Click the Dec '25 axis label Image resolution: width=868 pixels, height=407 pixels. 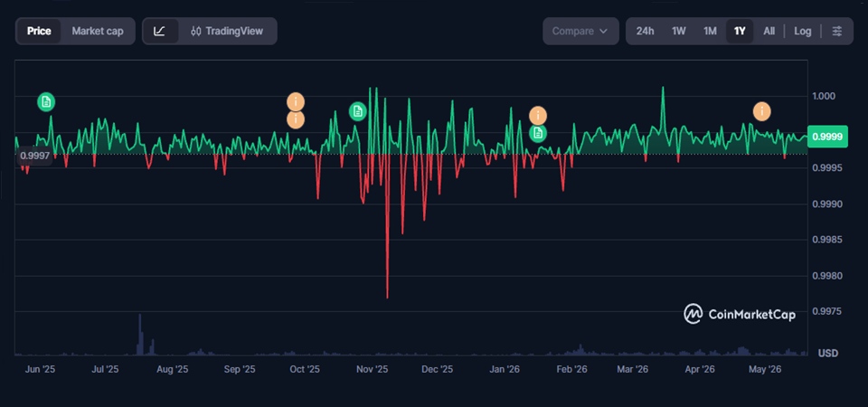[x=438, y=369]
